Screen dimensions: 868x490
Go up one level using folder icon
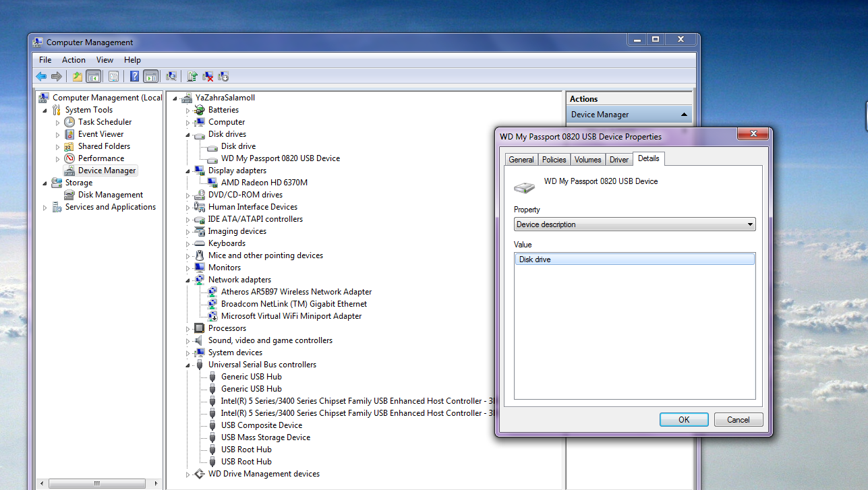[78, 77]
